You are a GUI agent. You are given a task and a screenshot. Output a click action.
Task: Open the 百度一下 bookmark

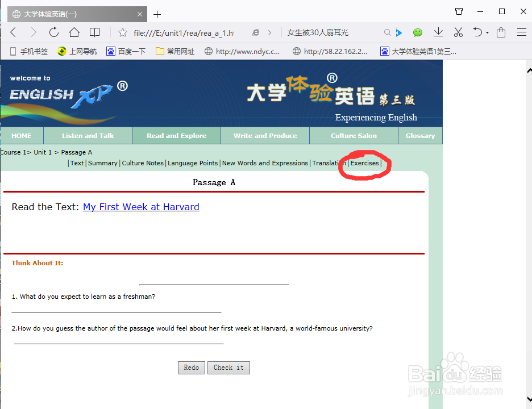[x=126, y=51]
